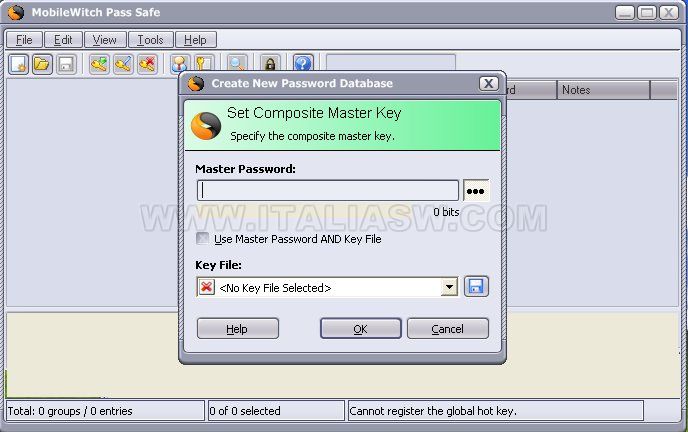Click the New database toolbar icon
This screenshot has width=688, height=432.
pyautogui.click(x=18, y=64)
